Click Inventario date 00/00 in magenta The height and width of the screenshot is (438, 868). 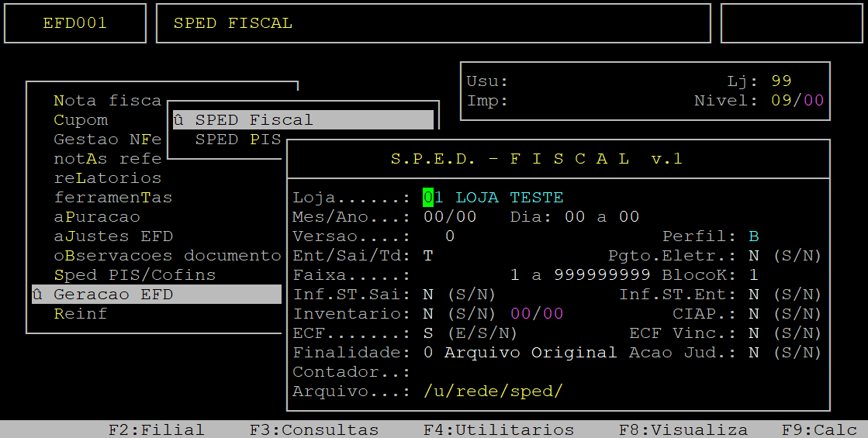click(537, 313)
